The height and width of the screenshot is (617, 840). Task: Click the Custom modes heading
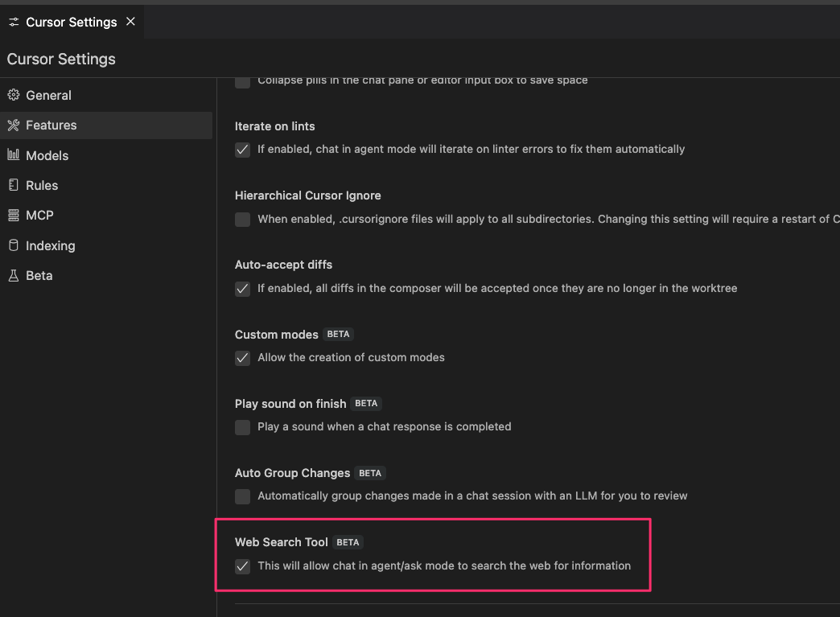[277, 334]
